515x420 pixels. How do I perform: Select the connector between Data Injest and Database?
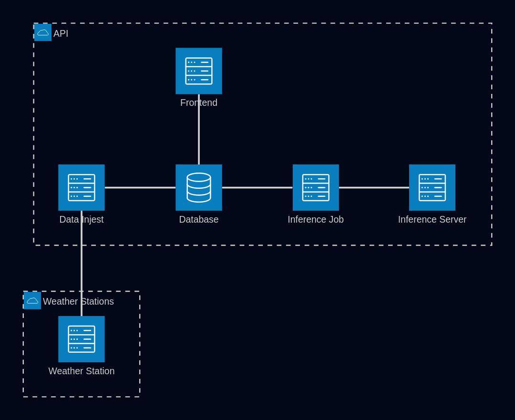[140, 187]
